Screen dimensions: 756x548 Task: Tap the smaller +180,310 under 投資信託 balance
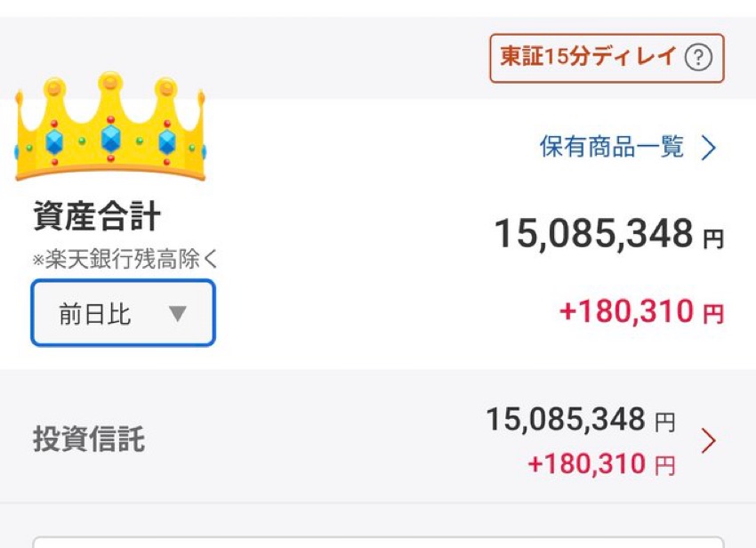click(x=586, y=463)
